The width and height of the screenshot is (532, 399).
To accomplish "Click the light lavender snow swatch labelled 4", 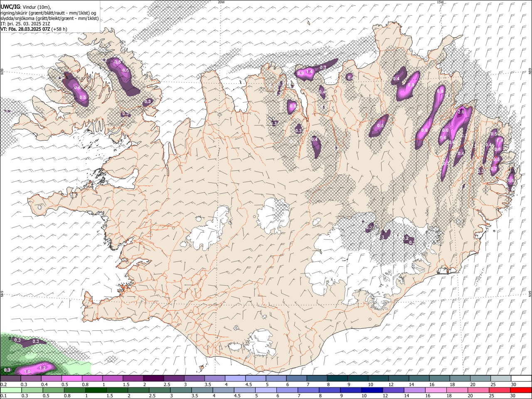I will (234, 379).
